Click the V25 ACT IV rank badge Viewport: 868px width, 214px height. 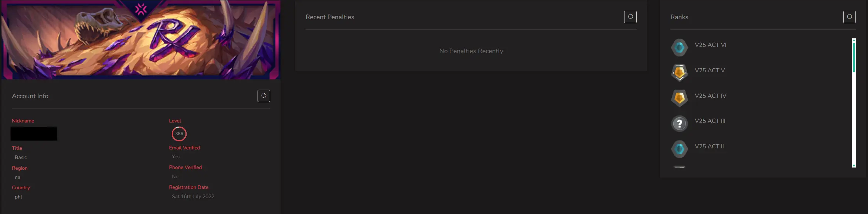point(679,98)
